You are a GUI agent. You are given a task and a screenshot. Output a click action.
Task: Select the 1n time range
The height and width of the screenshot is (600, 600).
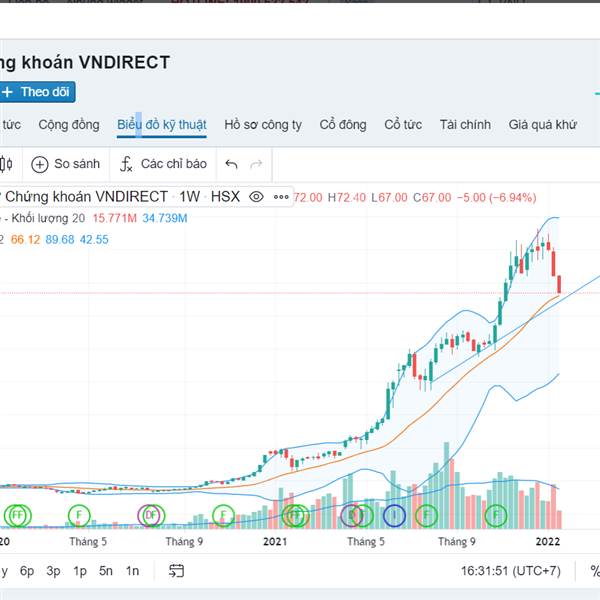(132, 571)
